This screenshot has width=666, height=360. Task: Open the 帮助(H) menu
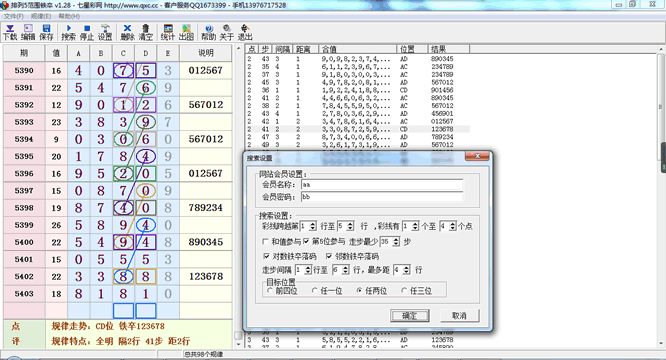[69, 16]
